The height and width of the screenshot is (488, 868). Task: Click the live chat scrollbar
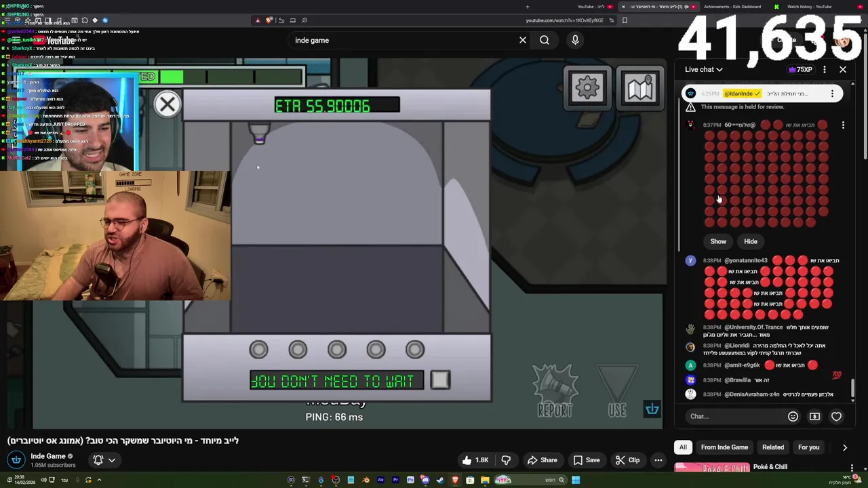853,388
